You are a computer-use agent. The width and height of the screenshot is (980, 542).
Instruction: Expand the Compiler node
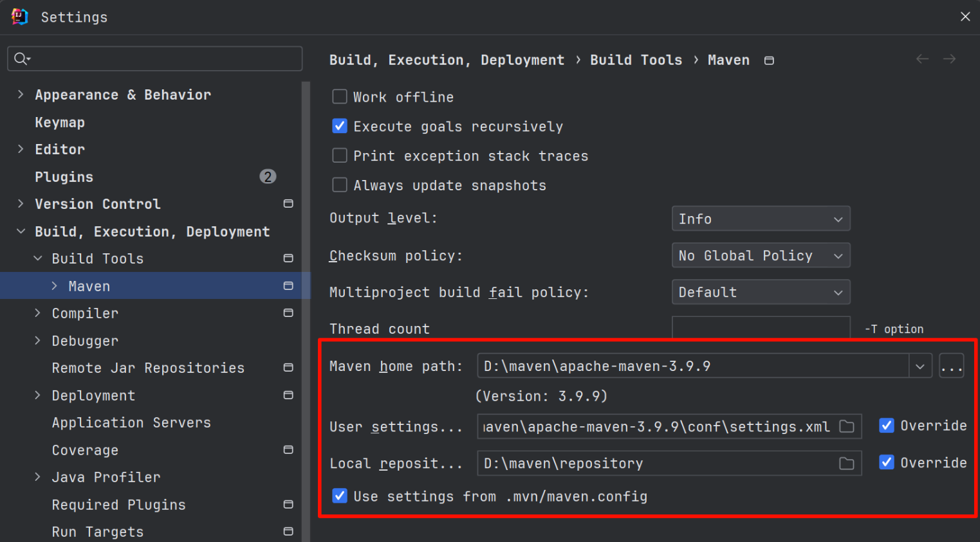point(37,313)
